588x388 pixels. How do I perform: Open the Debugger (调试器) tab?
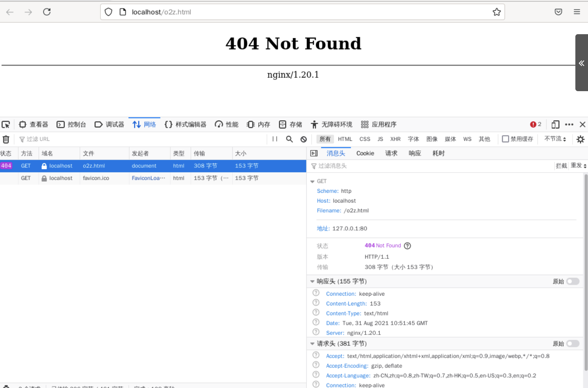pos(109,124)
